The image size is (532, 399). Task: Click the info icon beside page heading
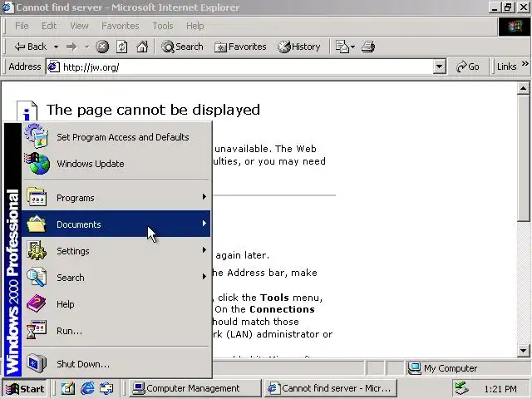pyautogui.click(x=27, y=111)
